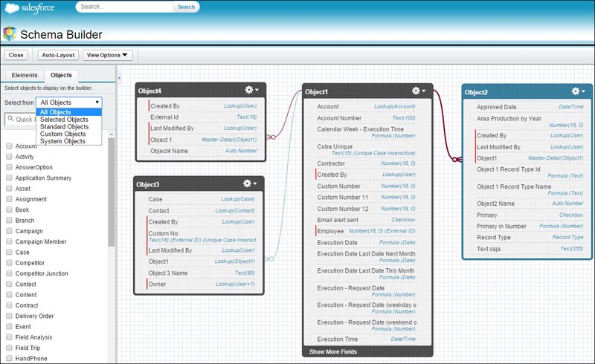Open the Object3 gear settings icon
The image size is (595, 364).
point(247,183)
